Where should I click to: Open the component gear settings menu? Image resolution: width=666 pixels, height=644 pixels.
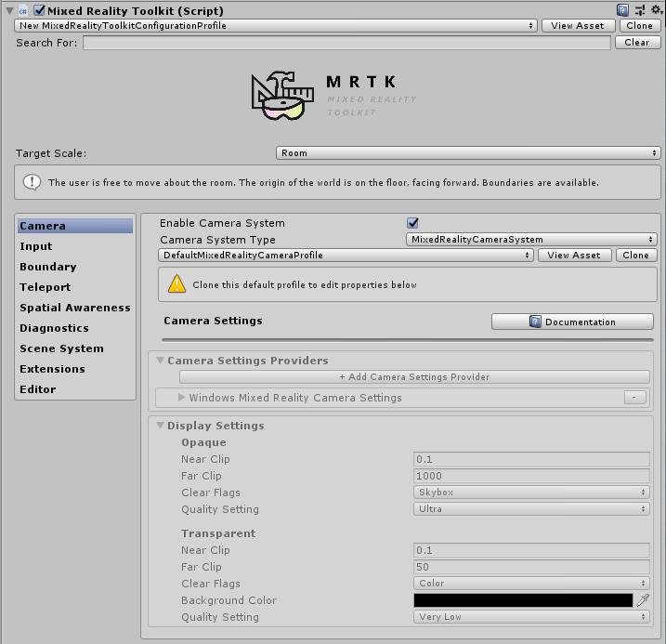point(656,9)
